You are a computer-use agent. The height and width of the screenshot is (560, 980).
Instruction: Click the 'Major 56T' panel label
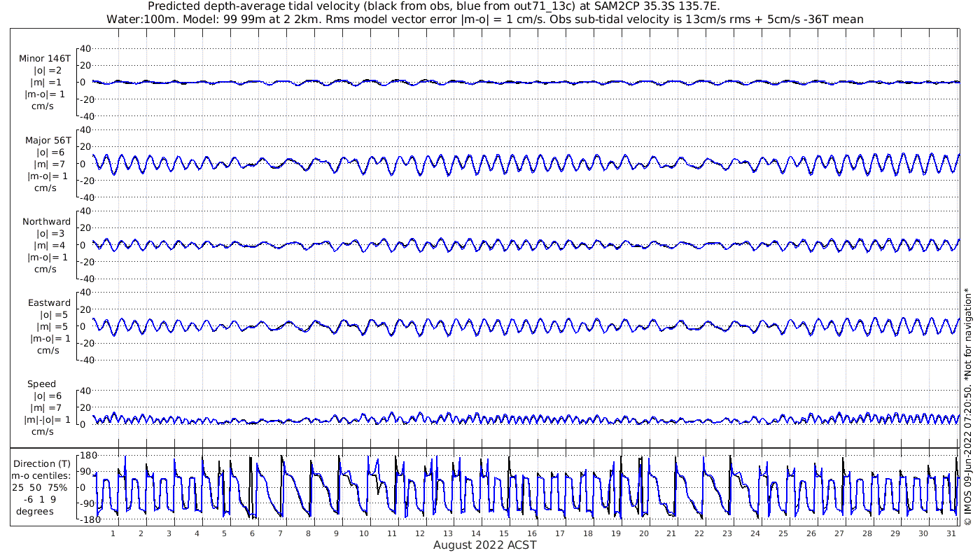click(48, 140)
